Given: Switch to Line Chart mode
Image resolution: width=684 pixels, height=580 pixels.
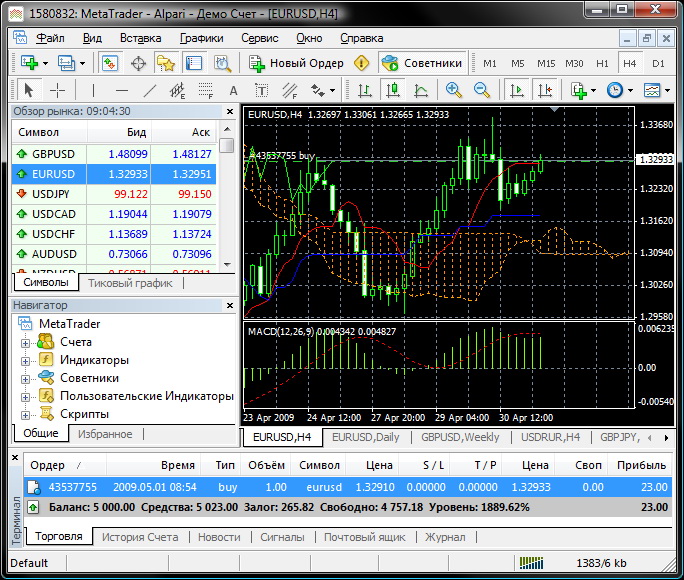Looking at the screenshot, I should (x=421, y=90).
